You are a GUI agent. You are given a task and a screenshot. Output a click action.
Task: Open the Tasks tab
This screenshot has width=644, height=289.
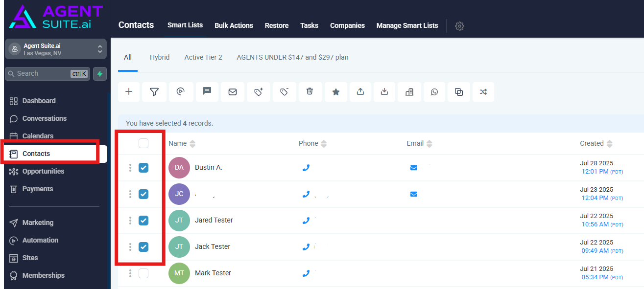(x=310, y=25)
